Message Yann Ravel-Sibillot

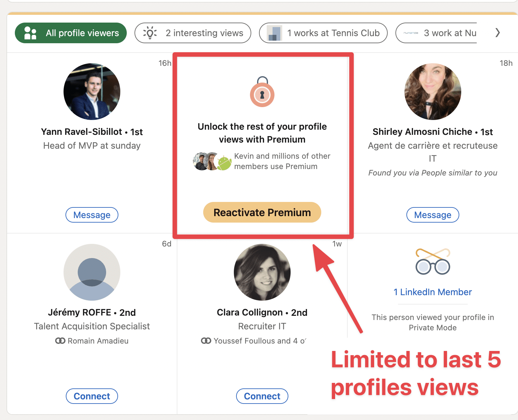(x=92, y=215)
